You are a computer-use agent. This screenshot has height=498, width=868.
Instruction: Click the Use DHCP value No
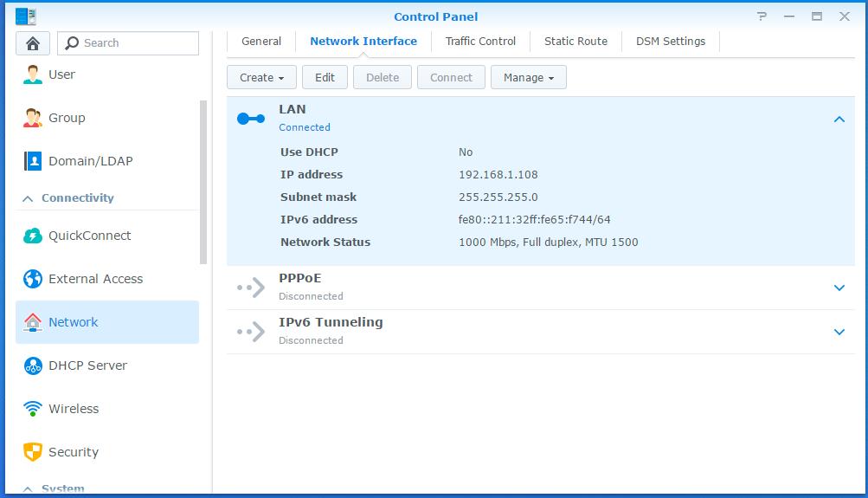click(x=466, y=152)
